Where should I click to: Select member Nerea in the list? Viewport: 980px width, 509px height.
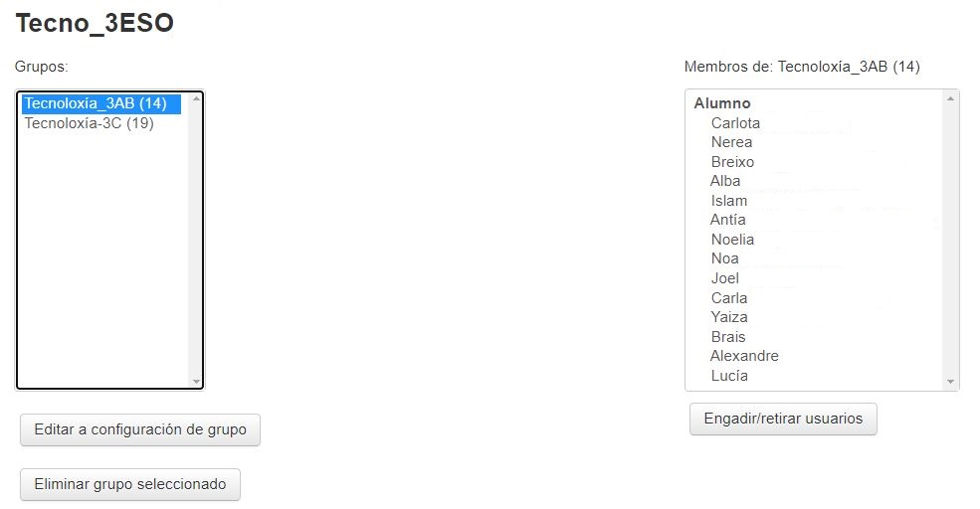(731, 142)
